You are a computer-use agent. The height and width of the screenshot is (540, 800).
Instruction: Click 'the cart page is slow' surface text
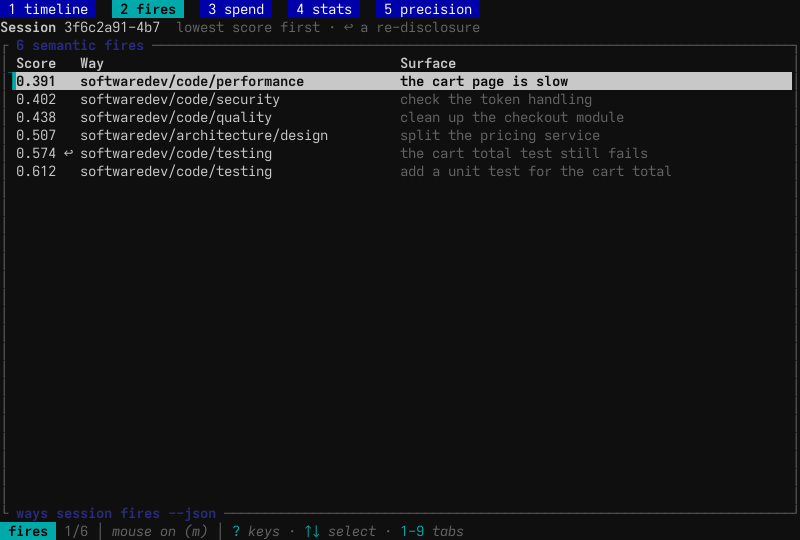point(484,81)
